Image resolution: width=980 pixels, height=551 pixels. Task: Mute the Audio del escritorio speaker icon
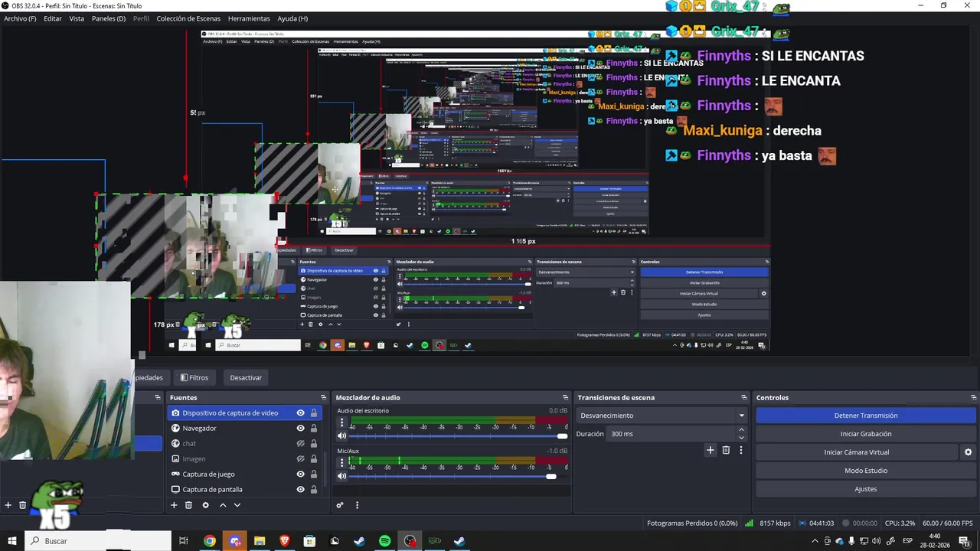click(342, 436)
